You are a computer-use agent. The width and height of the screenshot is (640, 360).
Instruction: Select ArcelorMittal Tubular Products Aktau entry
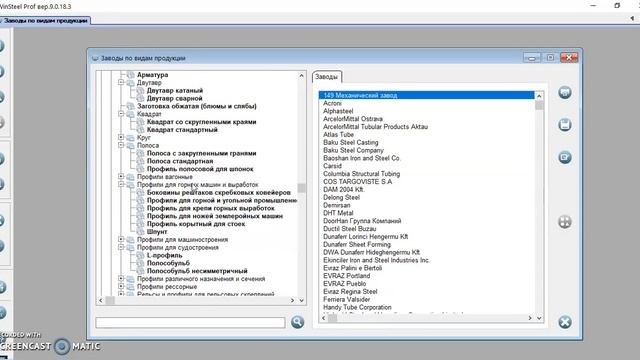pos(375,127)
